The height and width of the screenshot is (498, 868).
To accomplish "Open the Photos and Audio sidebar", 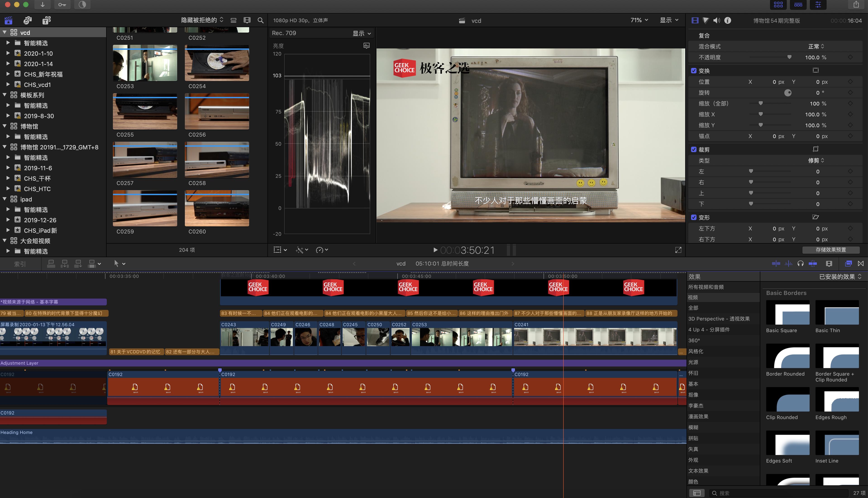I will pyautogui.click(x=28, y=21).
